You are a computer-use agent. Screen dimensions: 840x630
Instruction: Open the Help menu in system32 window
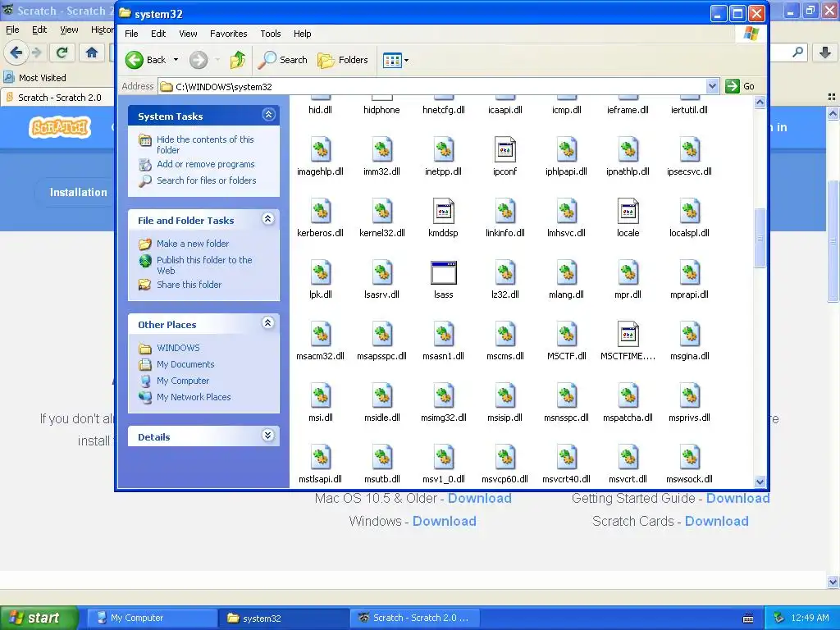[x=302, y=34]
